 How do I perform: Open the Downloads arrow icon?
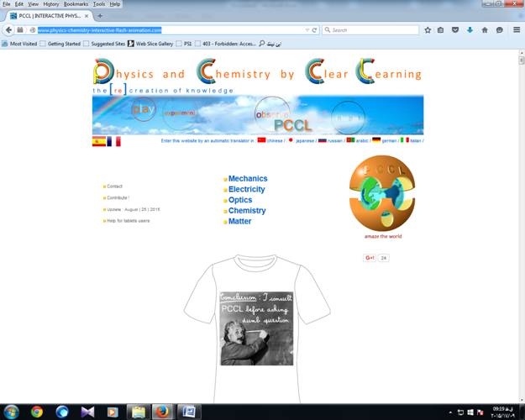pyautogui.click(x=470, y=30)
